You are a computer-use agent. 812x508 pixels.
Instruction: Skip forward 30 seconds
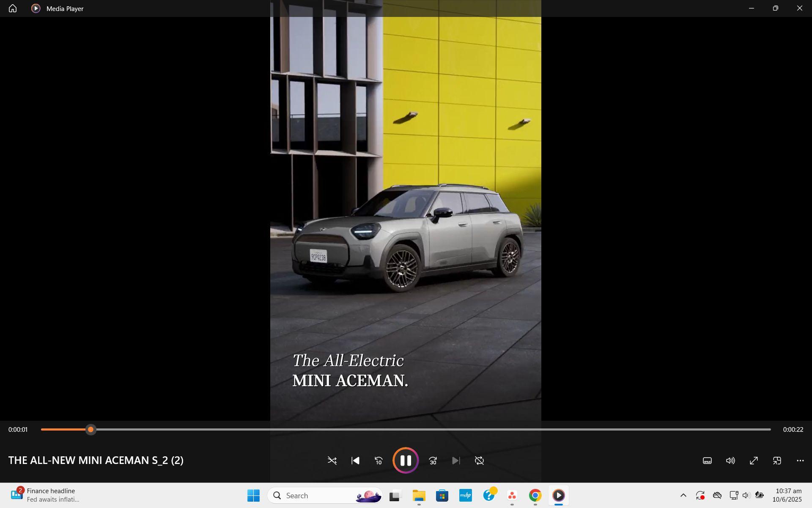(433, 460)
